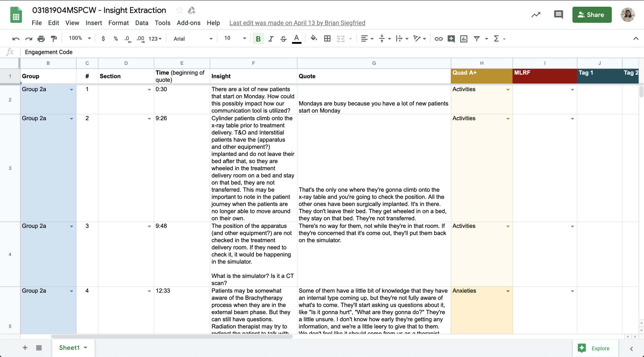Toggle strikethrough formatting

tap(283, 39)
